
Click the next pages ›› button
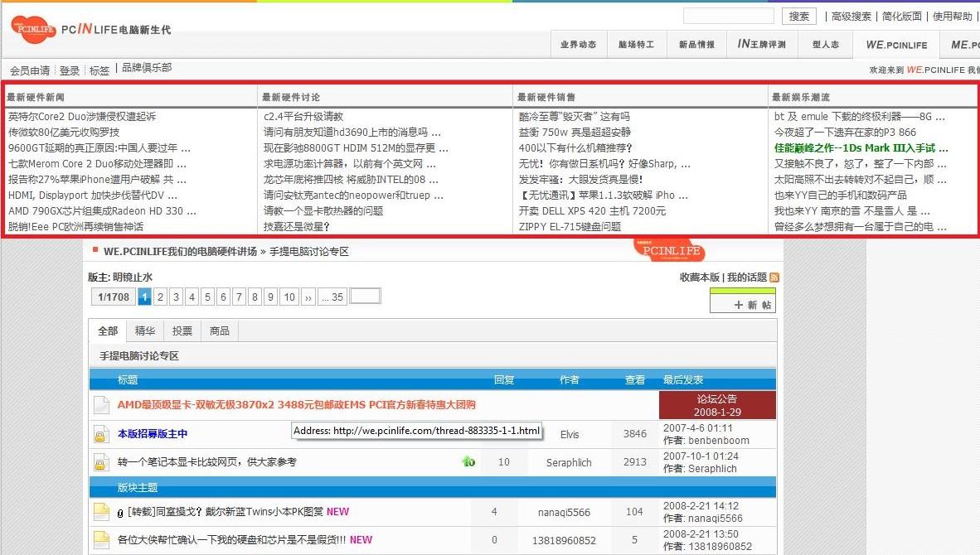click(x=308, y=297)
